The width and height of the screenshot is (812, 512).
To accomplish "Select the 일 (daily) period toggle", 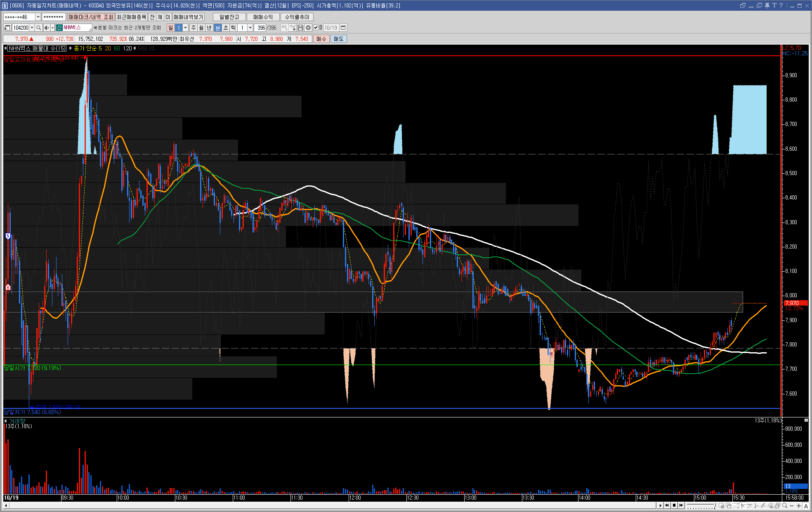I will pyautogui.click(x=170, y=28).
